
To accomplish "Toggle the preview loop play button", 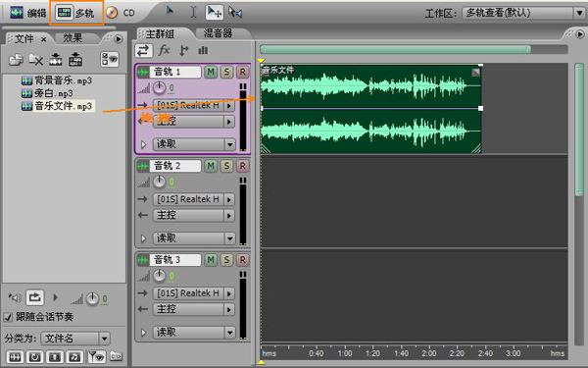I will pyautogui.click(x=35, y=297).
